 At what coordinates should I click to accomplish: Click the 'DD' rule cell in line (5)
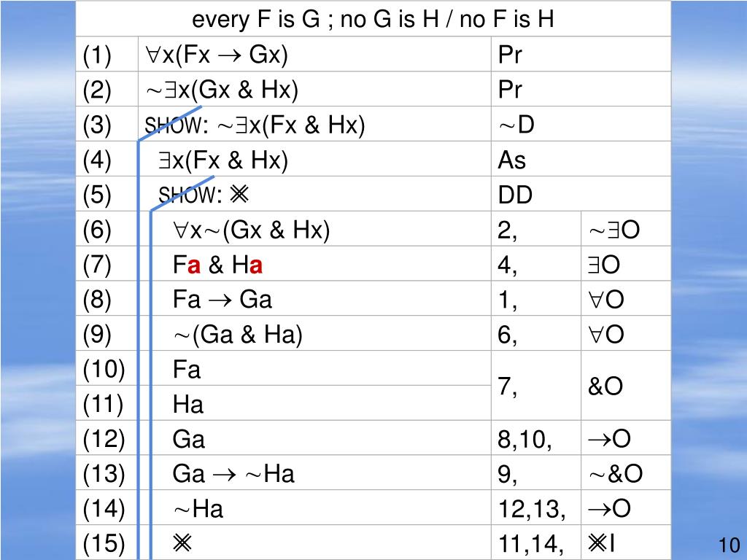point(515,195)
